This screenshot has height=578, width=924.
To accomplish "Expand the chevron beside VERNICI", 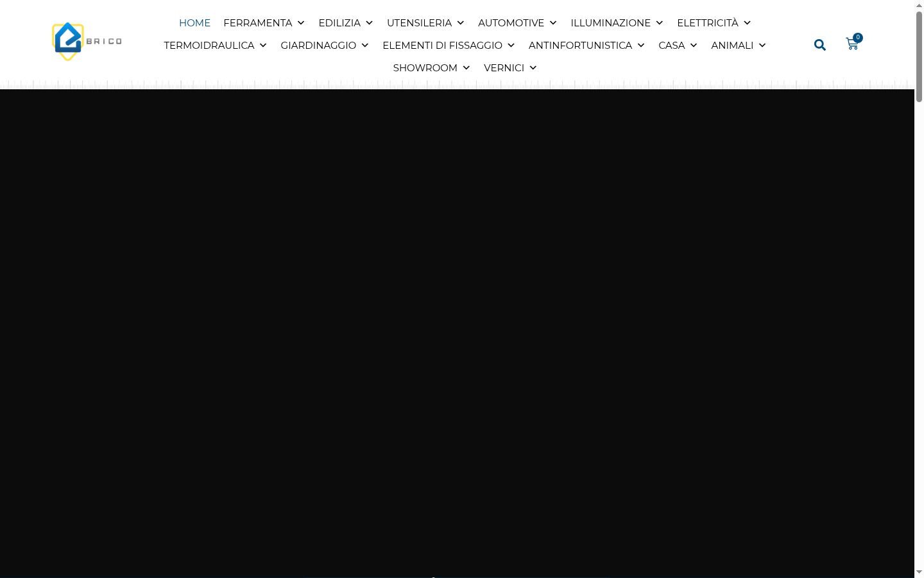I will click(533, 68).
